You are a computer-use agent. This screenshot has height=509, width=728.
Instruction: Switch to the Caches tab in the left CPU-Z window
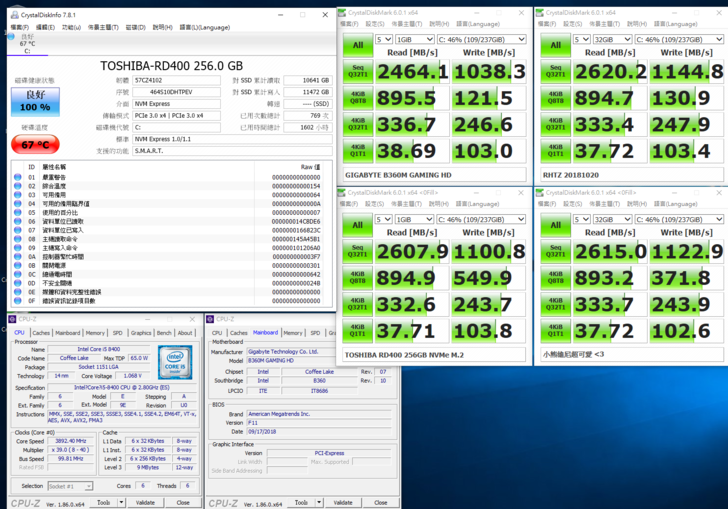pos(41,333)
